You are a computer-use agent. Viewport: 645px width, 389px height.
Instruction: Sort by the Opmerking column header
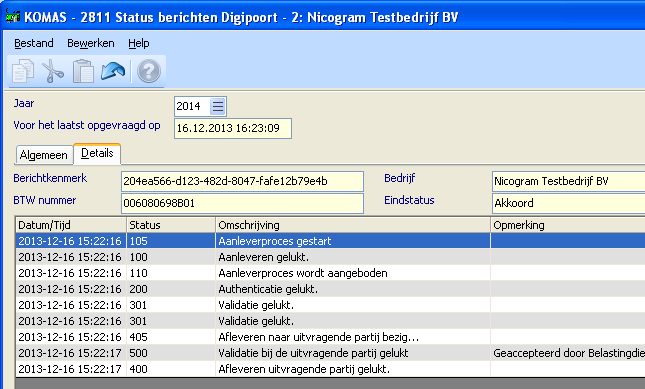[568, 225]
